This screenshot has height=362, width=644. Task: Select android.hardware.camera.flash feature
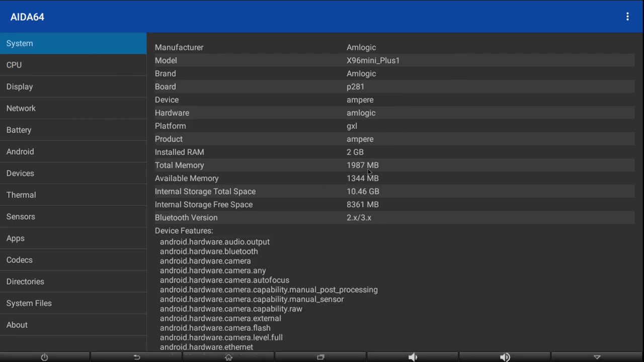tap(215, 328)
